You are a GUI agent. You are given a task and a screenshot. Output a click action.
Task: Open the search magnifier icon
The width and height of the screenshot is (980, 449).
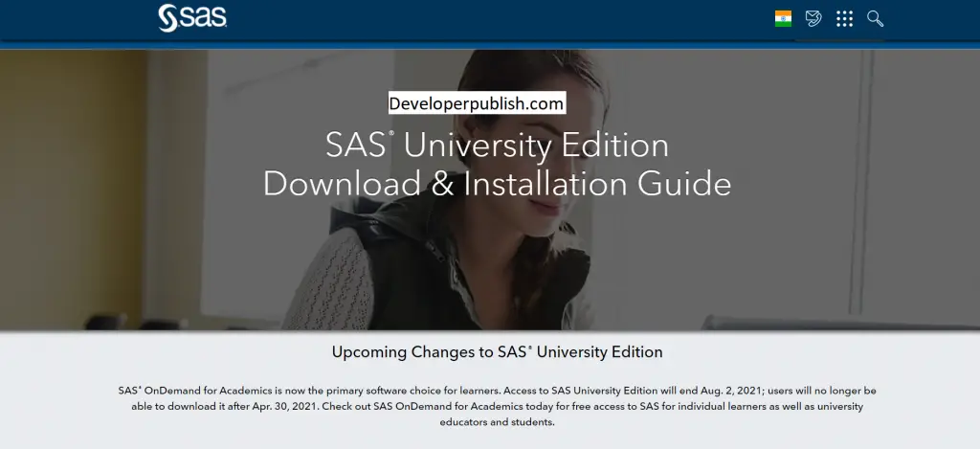(x=875, y=19)
